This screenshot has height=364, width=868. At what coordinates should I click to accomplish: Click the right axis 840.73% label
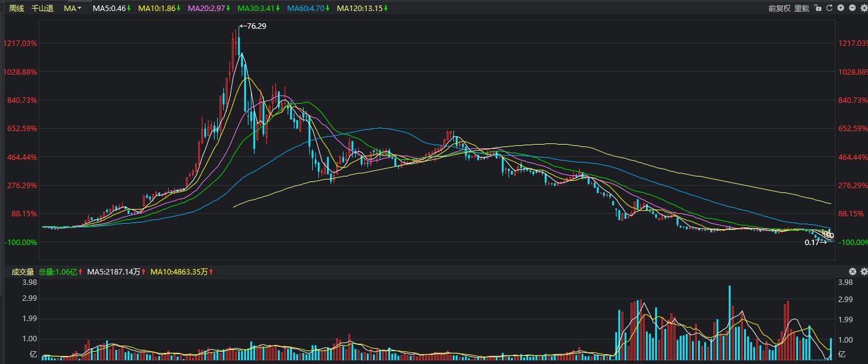pyautogui.click(x=853, y=100)
